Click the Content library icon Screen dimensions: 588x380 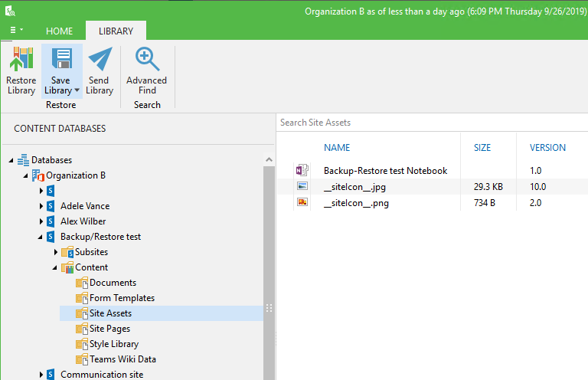(x=67, y=267)
